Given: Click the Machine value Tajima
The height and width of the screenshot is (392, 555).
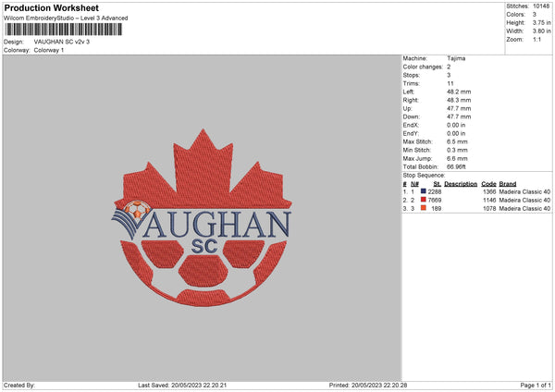Looking at the screenshot, I should 456,58.
